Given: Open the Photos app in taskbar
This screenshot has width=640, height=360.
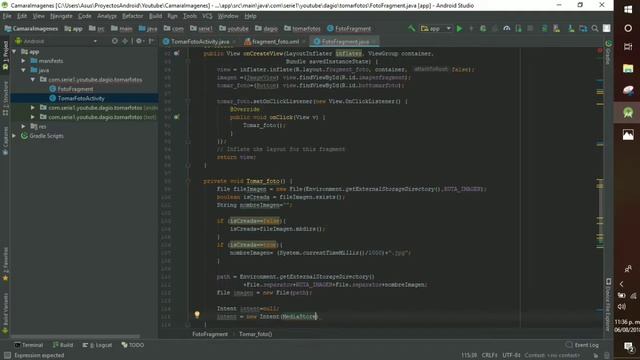Looking at the screenshot, I should coord(628,135).
